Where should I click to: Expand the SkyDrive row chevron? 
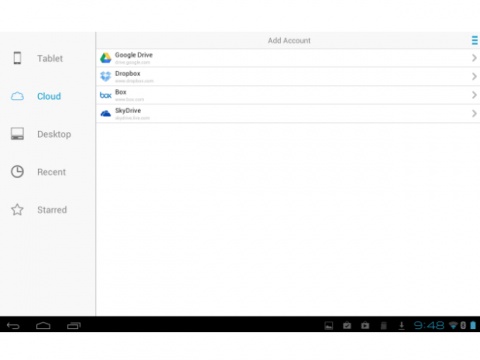[x=474, y=114]
